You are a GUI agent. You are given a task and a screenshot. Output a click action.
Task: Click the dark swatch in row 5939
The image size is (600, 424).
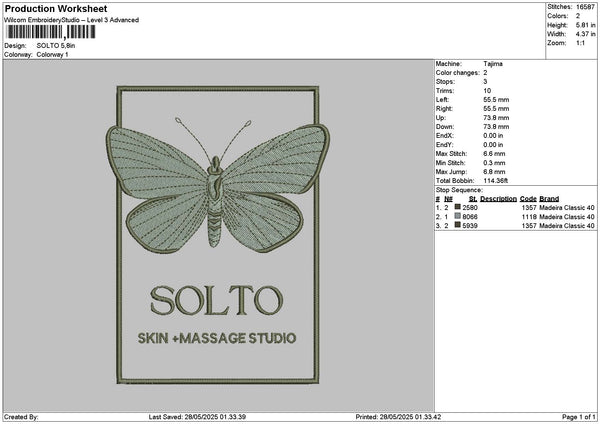pos(457,225)
